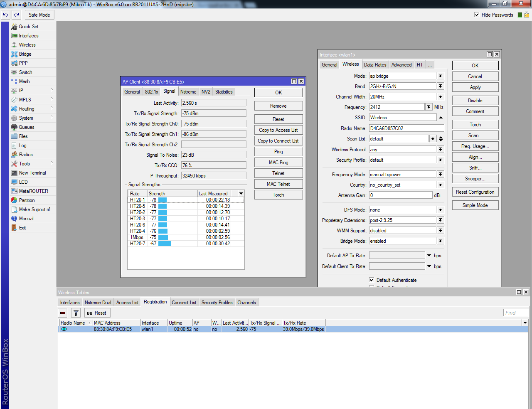This screenshot has height=409, width=532.
Task: Switch to the Nstreme tab in AP Client
Action: point(188,92)
